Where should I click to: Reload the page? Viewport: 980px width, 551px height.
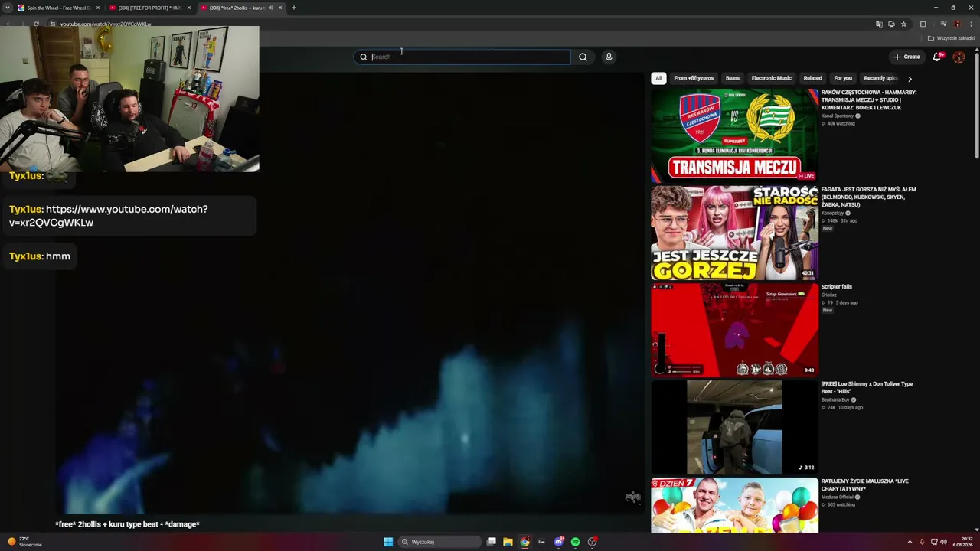click(36, 24)
